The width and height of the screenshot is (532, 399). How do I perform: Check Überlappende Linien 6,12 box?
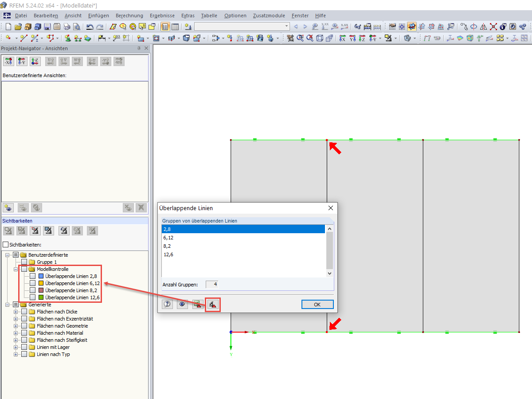coord(32,283)
